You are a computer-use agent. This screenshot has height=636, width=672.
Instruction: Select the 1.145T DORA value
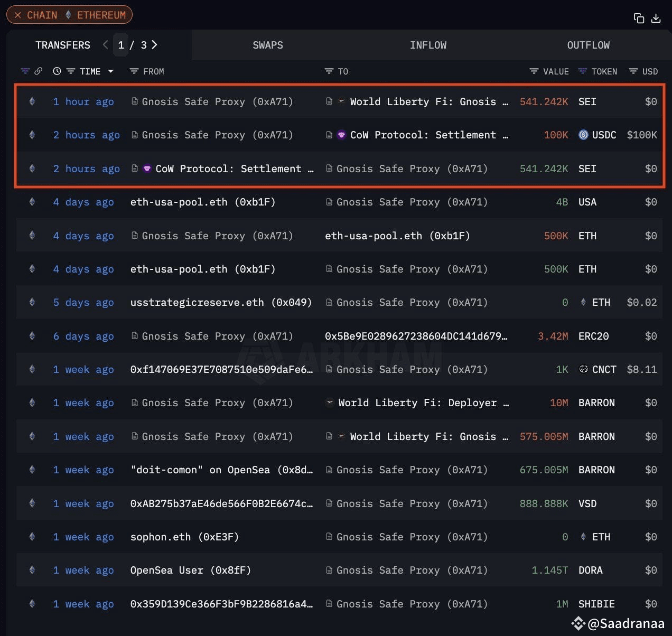[550, 570]
